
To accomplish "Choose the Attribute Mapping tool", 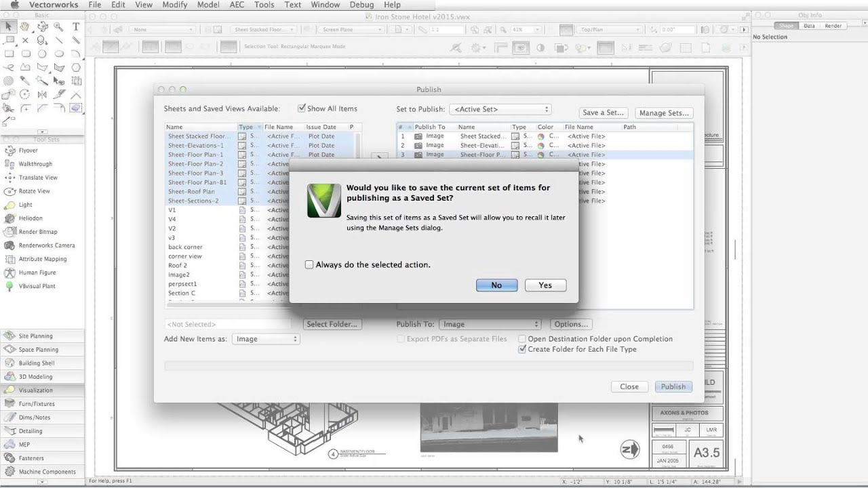I will tap(43, 259).
